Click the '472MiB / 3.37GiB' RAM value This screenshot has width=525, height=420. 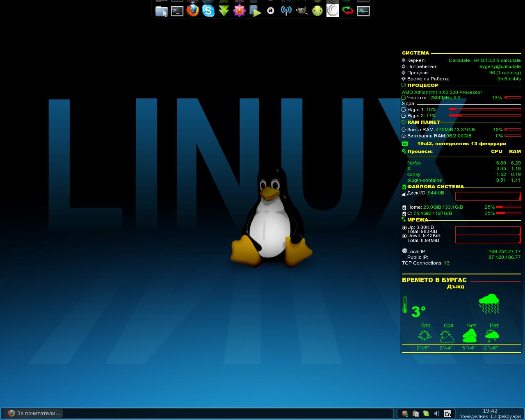[x=455, y=130]
